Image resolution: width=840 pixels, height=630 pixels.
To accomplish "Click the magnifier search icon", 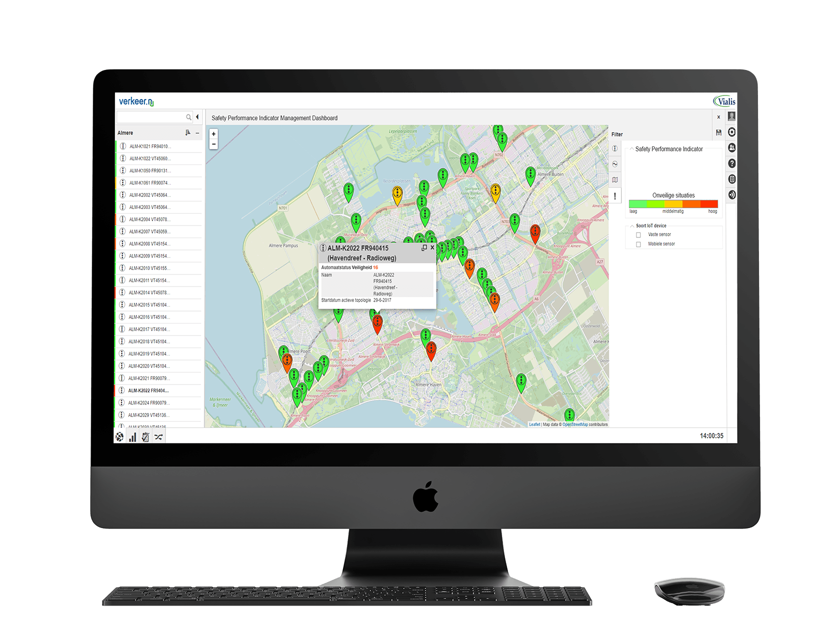I will coord(188,117).
